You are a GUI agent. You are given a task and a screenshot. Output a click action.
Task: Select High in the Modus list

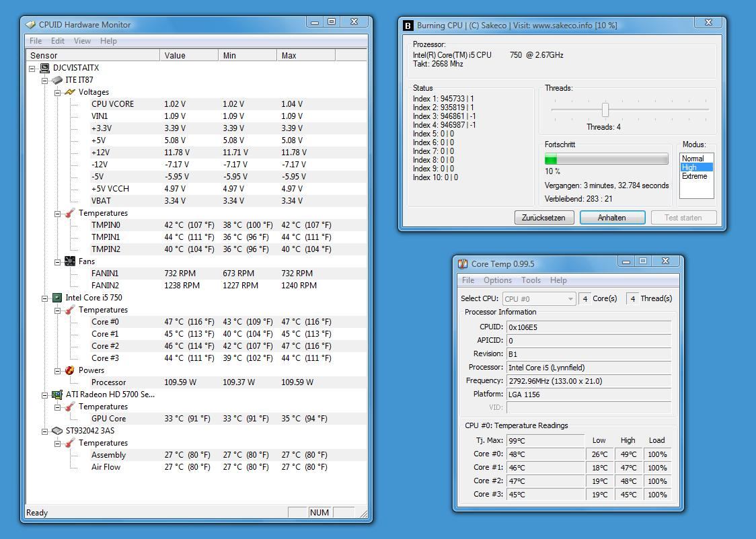696,167
